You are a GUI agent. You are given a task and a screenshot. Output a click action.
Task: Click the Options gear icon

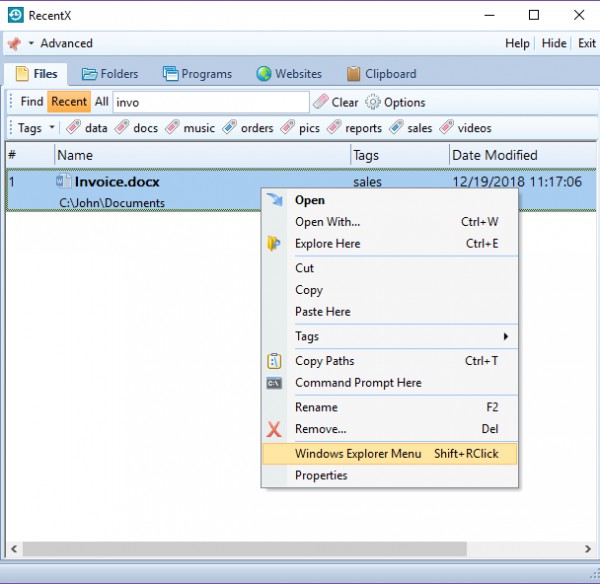click(x=373, y=102)
